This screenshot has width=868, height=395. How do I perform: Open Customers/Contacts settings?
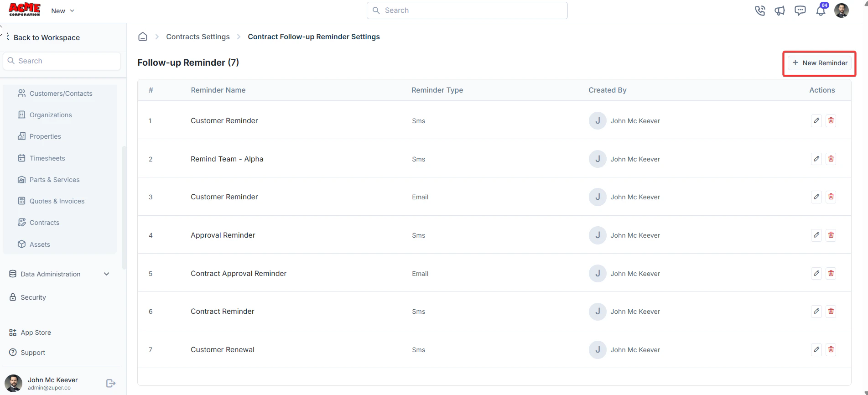[x=55, y=94]
